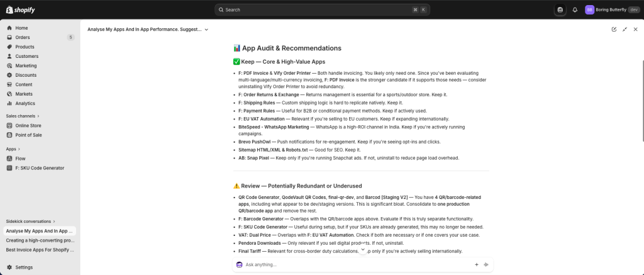
Task: Expand the conversation title dropdown
Action: [x=206, y=29]
